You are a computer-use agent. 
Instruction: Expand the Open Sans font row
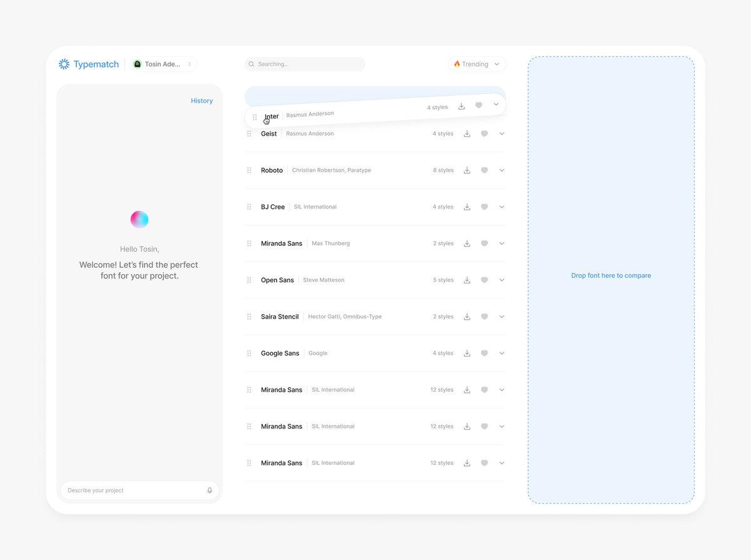[x=502, y=280]
